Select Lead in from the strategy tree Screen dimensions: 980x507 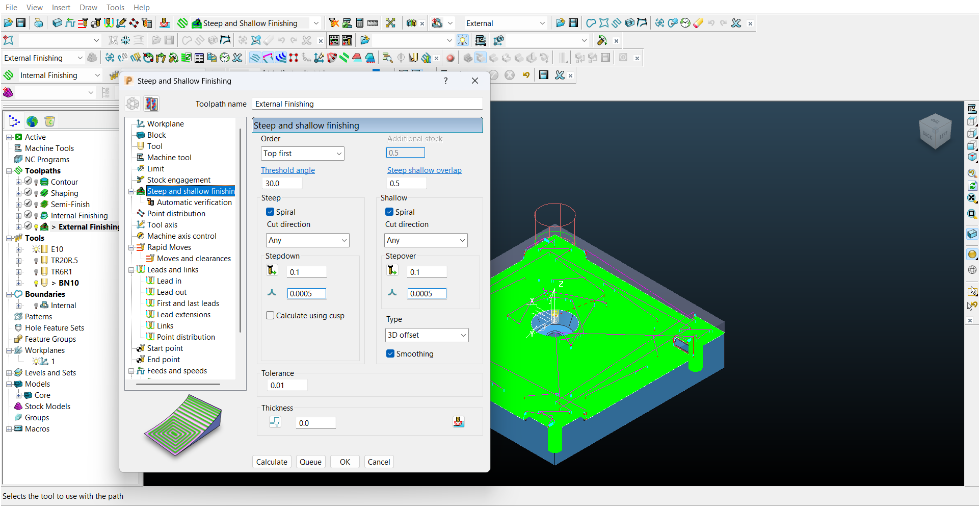tap(169, 281)
